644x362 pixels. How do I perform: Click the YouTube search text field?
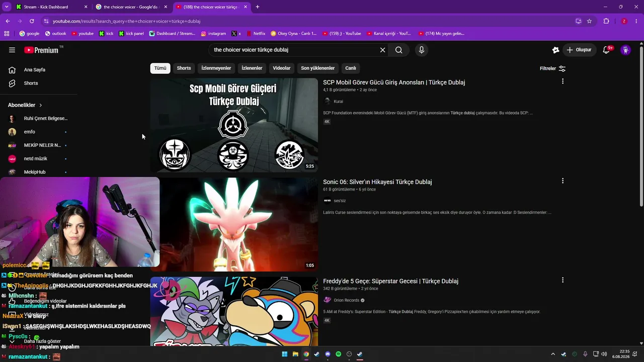[294, 50]
